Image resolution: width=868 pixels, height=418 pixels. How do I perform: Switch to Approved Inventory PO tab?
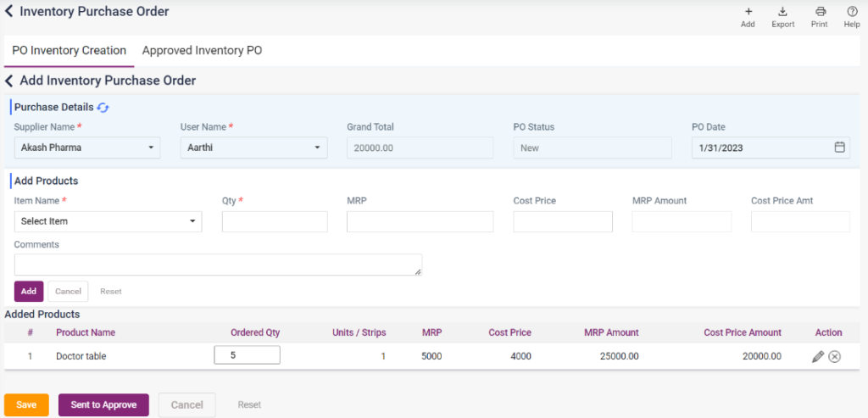pyautogui.click(x=202, y=51)
